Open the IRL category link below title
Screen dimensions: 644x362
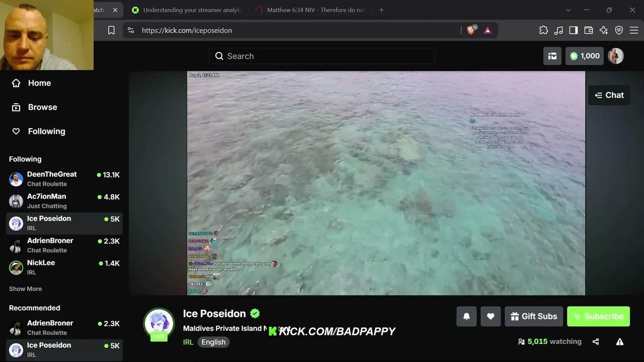(188, 342)
